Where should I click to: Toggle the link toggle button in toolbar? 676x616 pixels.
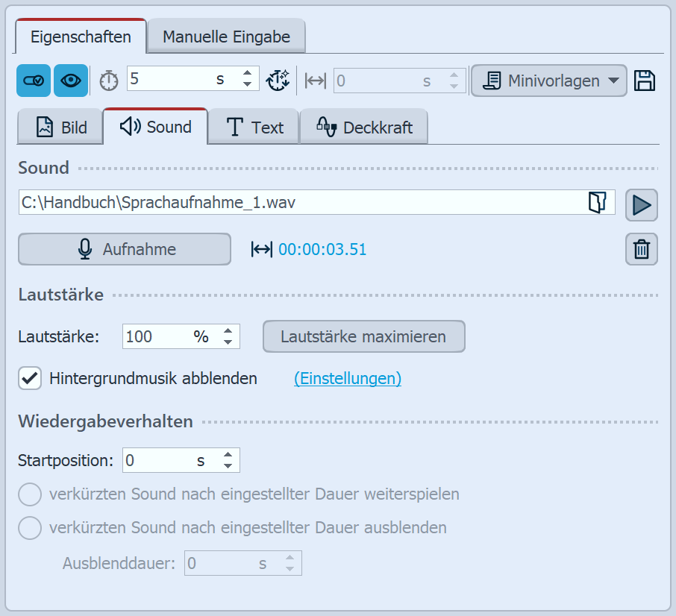[34, 81]
